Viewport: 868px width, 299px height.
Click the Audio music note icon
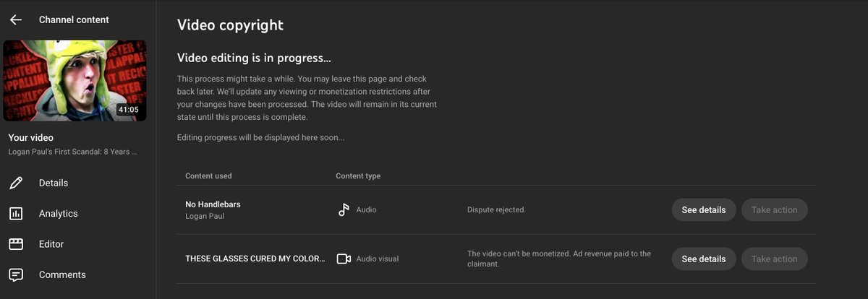344,210
